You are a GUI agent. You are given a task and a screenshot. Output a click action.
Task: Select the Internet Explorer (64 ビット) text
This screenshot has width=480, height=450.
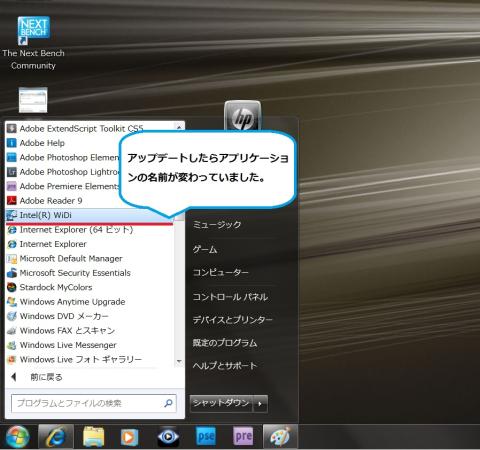click(x=76, y=230)
